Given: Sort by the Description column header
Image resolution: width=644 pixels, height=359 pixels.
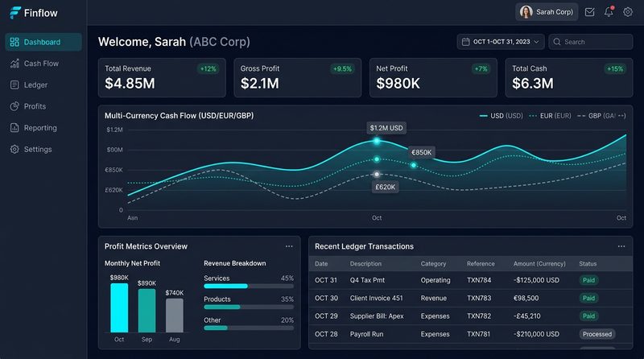Looking at the screenshot, I should [365, 264].
